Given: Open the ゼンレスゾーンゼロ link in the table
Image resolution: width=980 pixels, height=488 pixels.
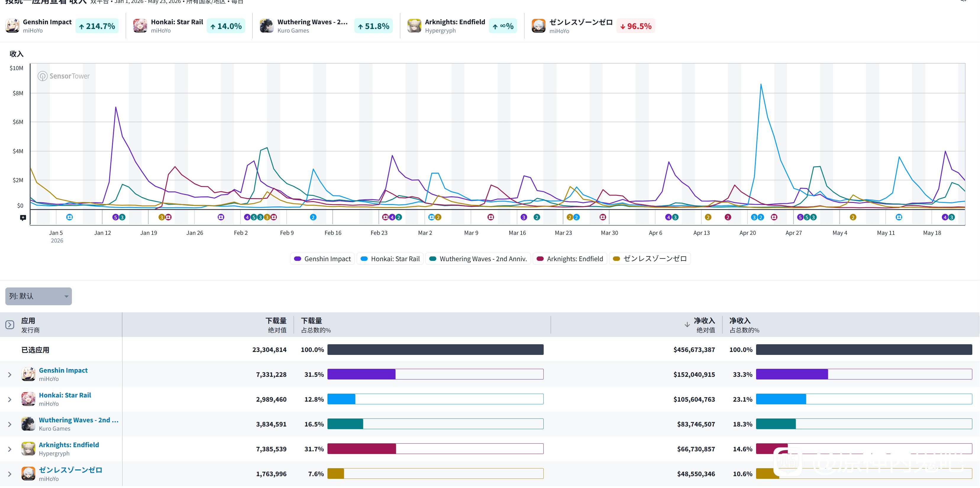Looking at the screenshot, I should point(70,470).
